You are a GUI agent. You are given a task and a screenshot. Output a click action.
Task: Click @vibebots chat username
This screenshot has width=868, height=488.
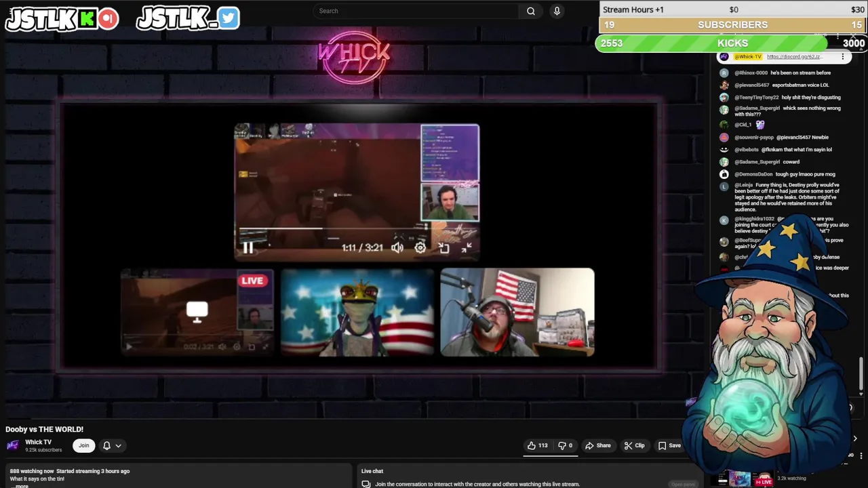[747, 150]
